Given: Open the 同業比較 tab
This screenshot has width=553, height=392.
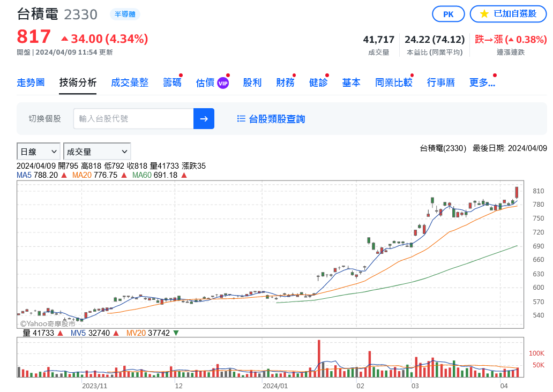Looking at the screenshot, I should coord(394,82).
